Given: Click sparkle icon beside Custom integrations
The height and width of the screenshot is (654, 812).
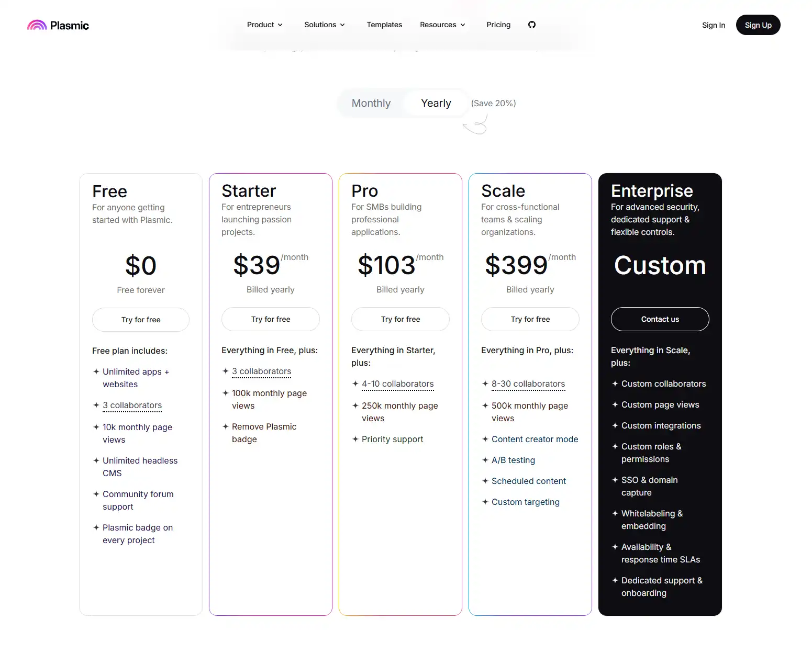Looking at the screenshot, I should click(615, 425).
